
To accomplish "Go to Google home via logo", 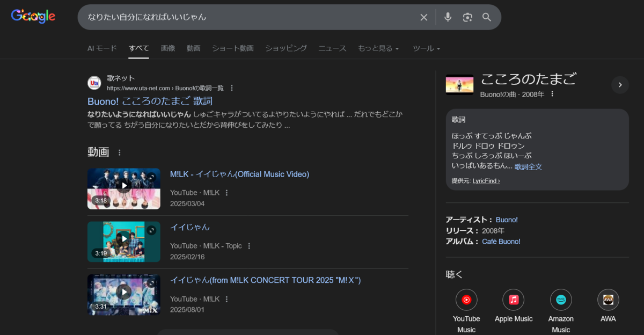I will [x=33, y=17].
